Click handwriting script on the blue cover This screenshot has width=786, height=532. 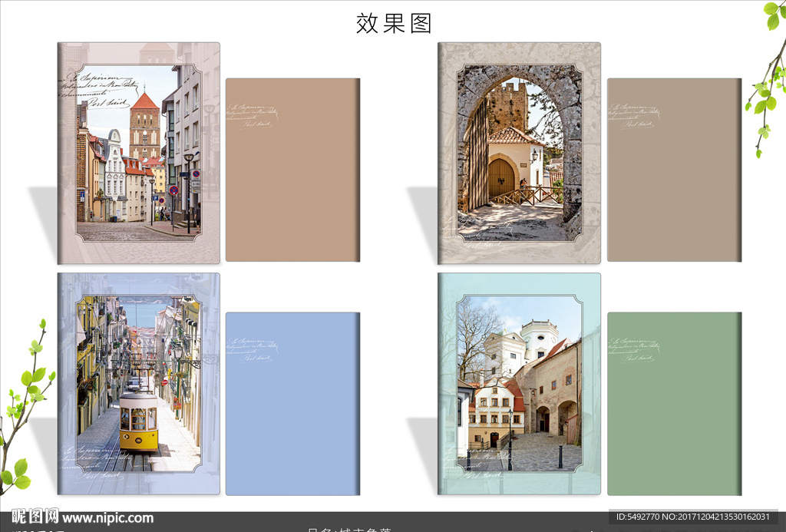tap(252, 349)
